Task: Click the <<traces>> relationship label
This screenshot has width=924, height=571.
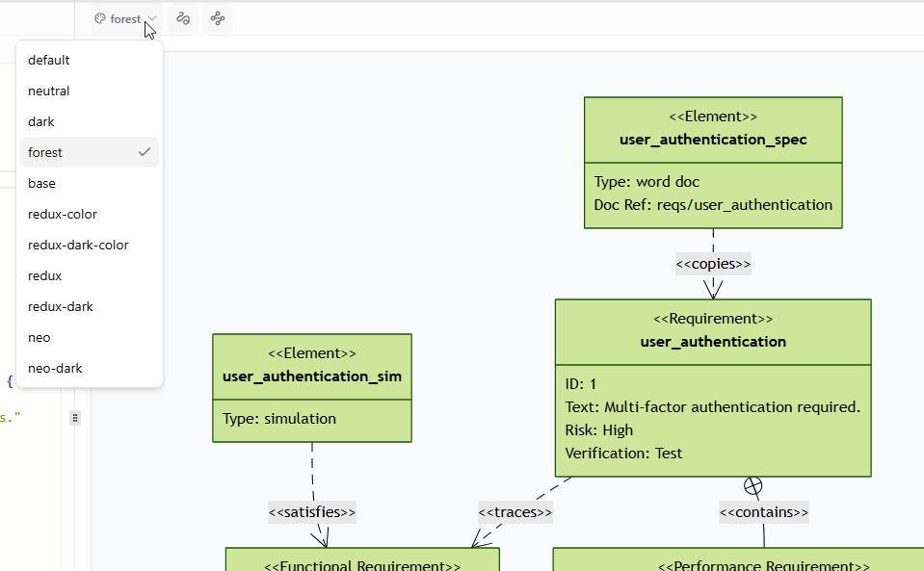Action: pyautogui.click(x=515, y=512)
